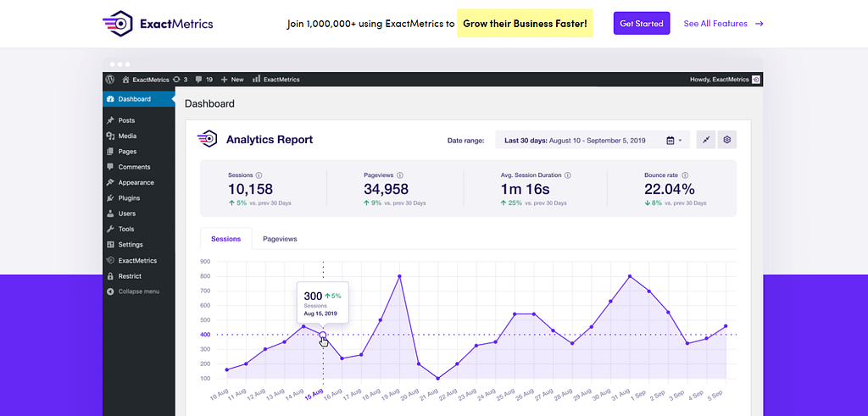The width and height of the screenshot is (868, 416).
Task: Click the Dashboard page heading
Action: [209, 103]
